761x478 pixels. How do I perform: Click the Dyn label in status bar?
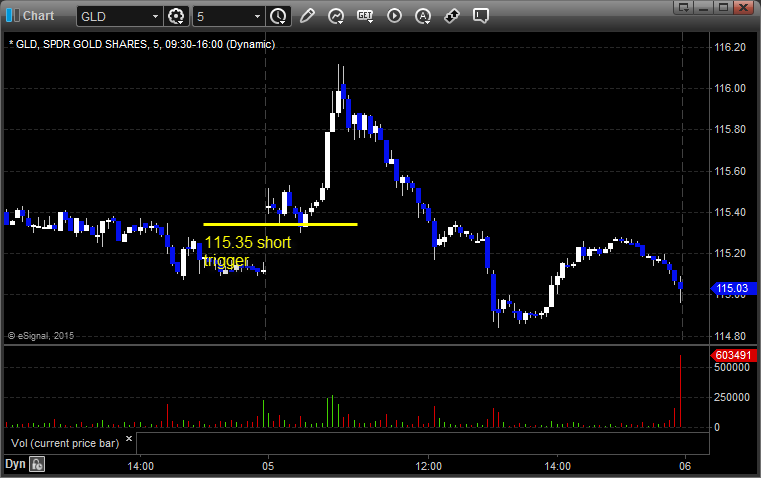tap(15, 464)
